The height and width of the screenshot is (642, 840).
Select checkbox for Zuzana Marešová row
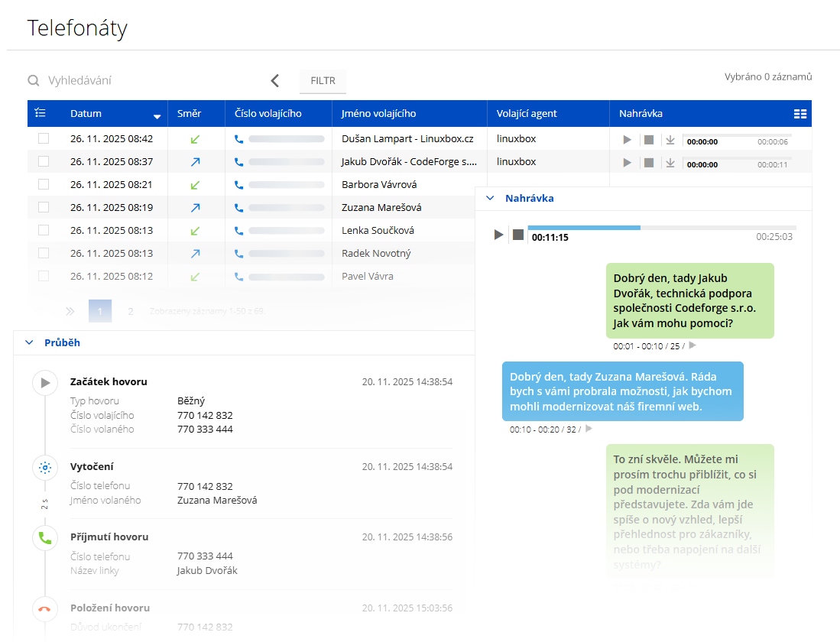coord(44,207)
